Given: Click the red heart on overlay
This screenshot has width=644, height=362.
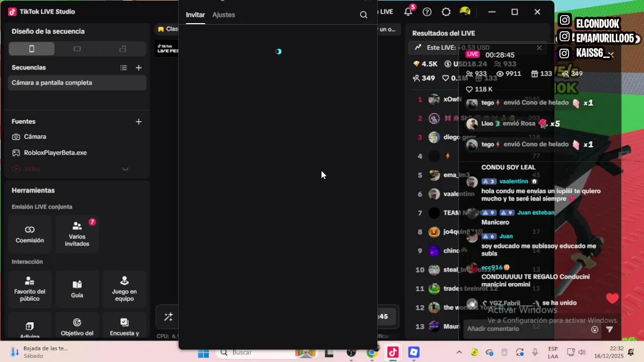Looking at the screenshot, I should click(612, 298).
